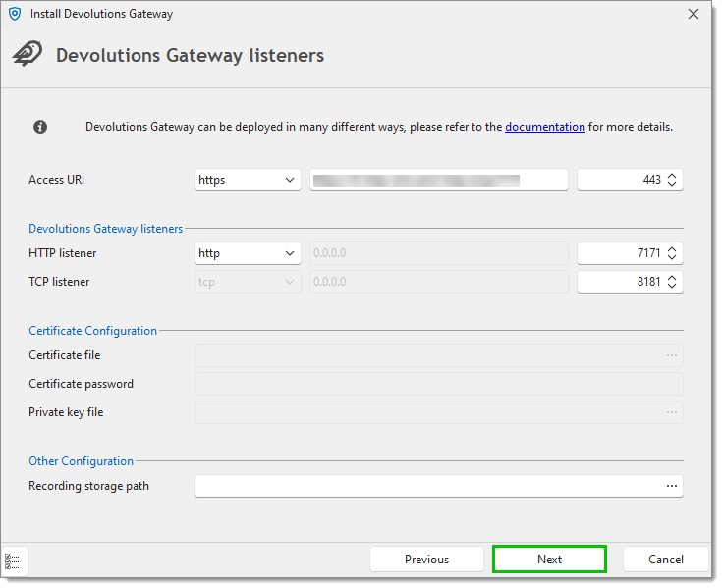Image resolution: width=722 pixels, height=588 pixels.
Task: Click the TCP listener 0.0.0.0 address field
Action: (440, 283)
